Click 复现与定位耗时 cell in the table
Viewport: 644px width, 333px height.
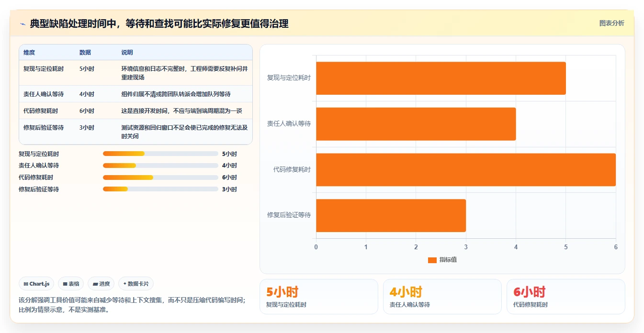44,69
